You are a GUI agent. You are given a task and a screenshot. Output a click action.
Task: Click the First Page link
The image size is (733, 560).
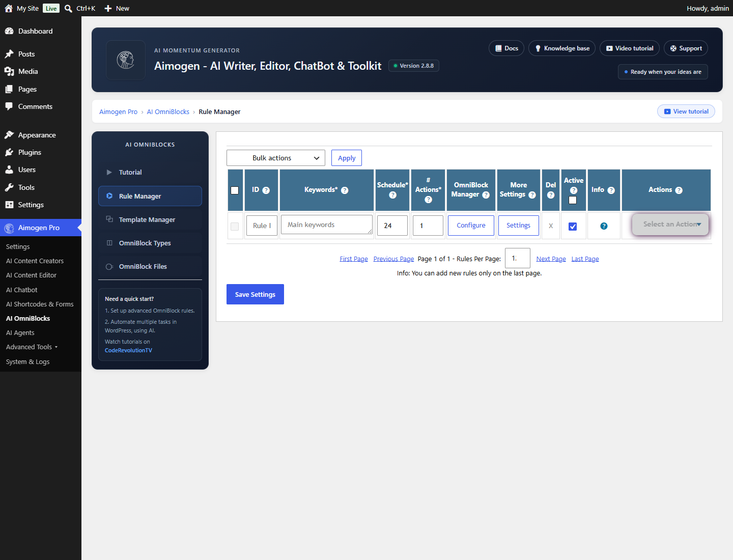[x=354, y=259]
